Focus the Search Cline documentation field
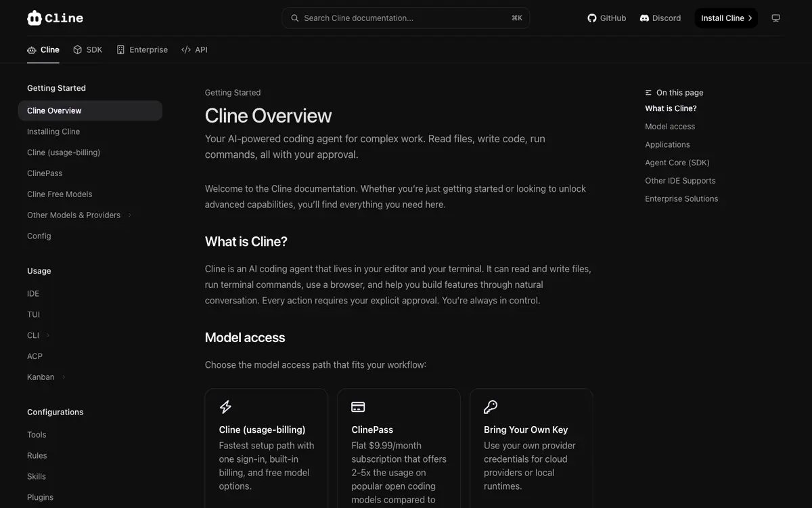This screenshot has width=812, height=508. pyautogui.click(x=405, y=18)
